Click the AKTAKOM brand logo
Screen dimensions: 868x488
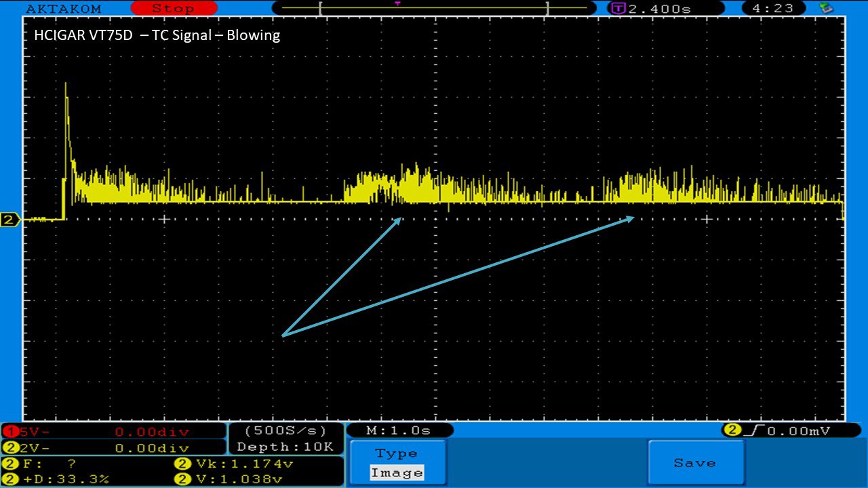[x=62, y=8]
